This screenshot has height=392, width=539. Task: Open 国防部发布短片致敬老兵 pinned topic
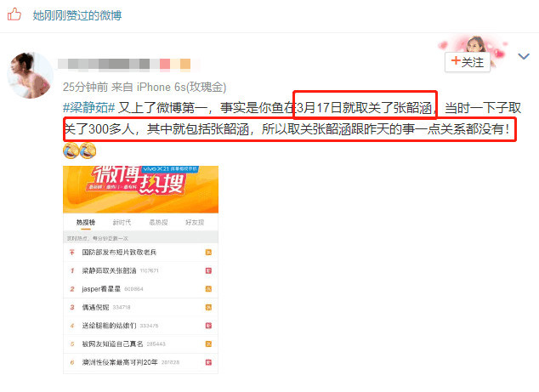[x=119, y=253]
